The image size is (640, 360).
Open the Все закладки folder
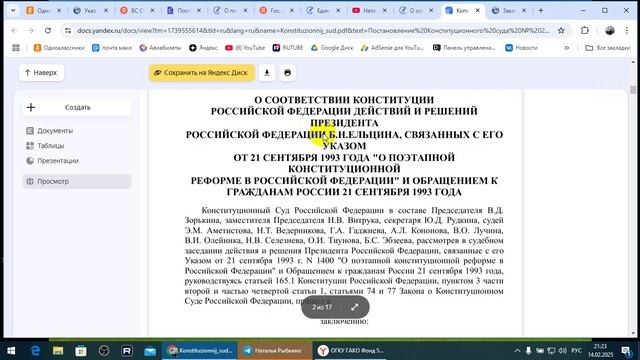point(608,48)
